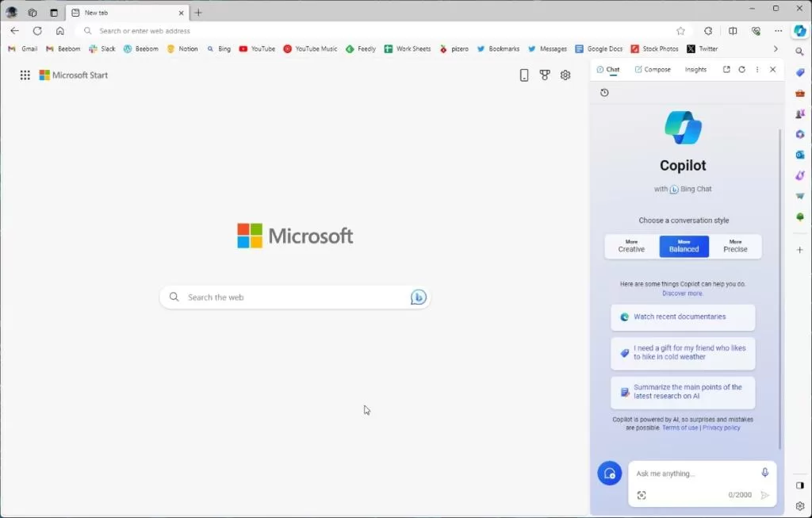Close the New tab browser tab
The height and width of the screenshot is (518, 812).
tap(182, 13)
